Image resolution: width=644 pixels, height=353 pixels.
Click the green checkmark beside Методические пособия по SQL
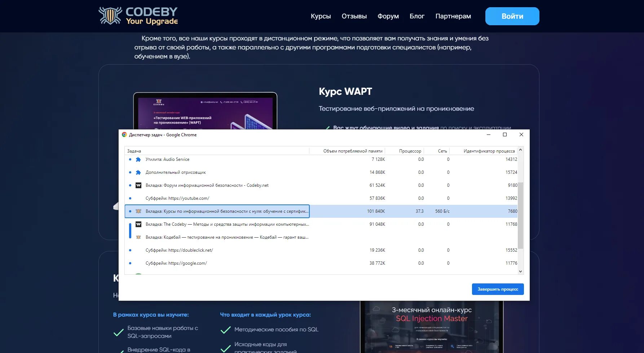pyautogui.click(x=226, y=330)
